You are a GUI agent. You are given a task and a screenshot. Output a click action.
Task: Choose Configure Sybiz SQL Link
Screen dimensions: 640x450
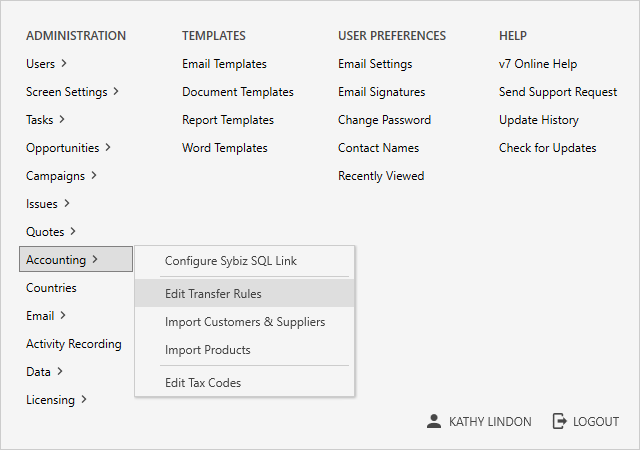[230, 262]
